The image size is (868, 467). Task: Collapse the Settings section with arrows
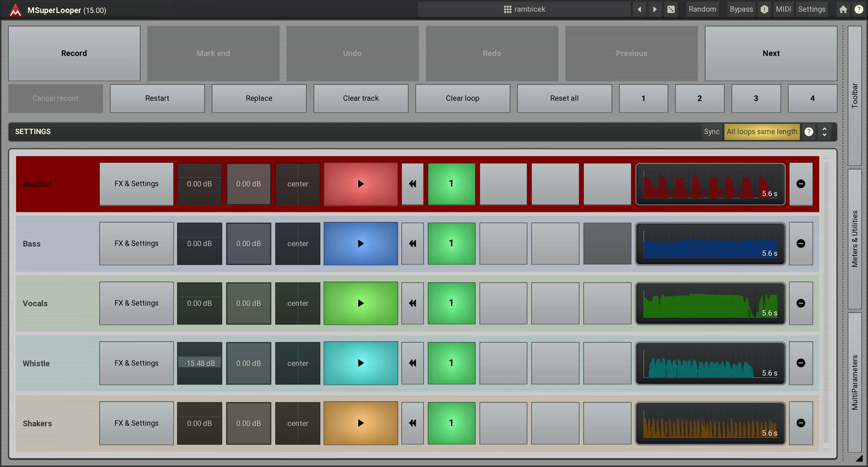click(x=824, y=132)
